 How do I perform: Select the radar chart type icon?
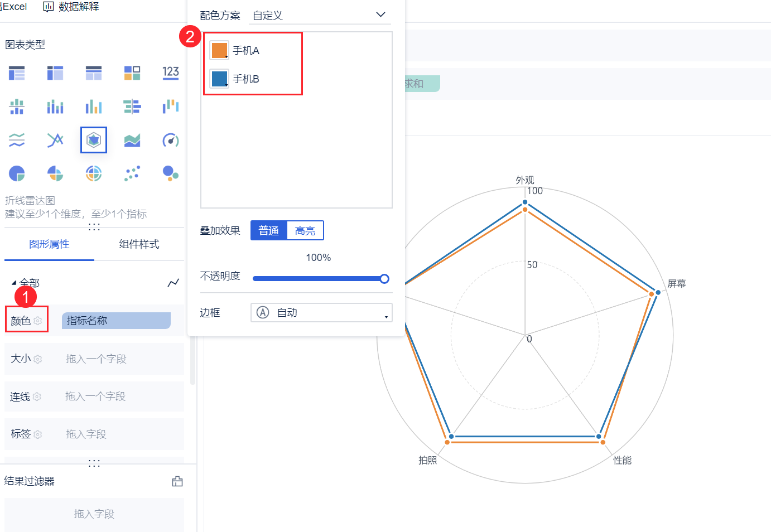tap(93, 140)
